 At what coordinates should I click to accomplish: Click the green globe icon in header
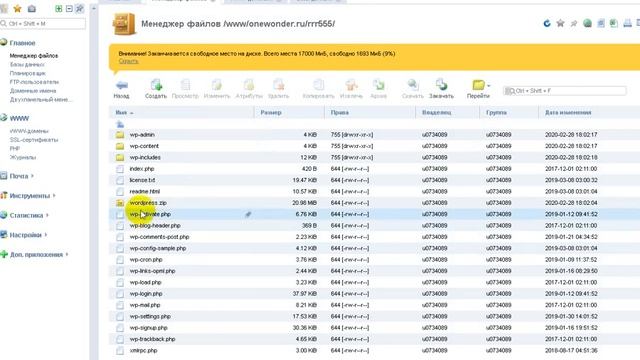[587, 24]
